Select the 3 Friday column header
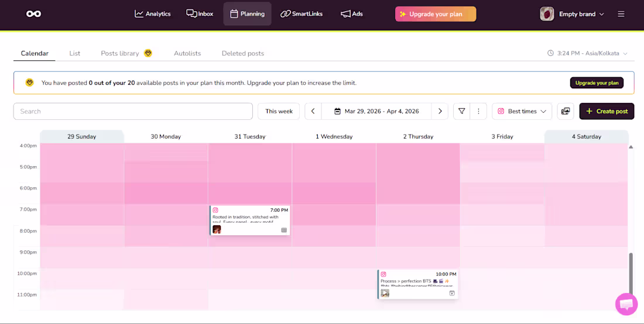The width and height of the screenshot is (644, 324). point(502,137)
